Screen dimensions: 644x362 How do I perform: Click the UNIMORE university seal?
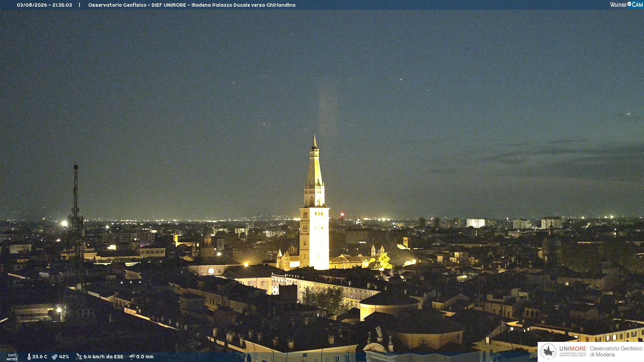click(548, 352)
